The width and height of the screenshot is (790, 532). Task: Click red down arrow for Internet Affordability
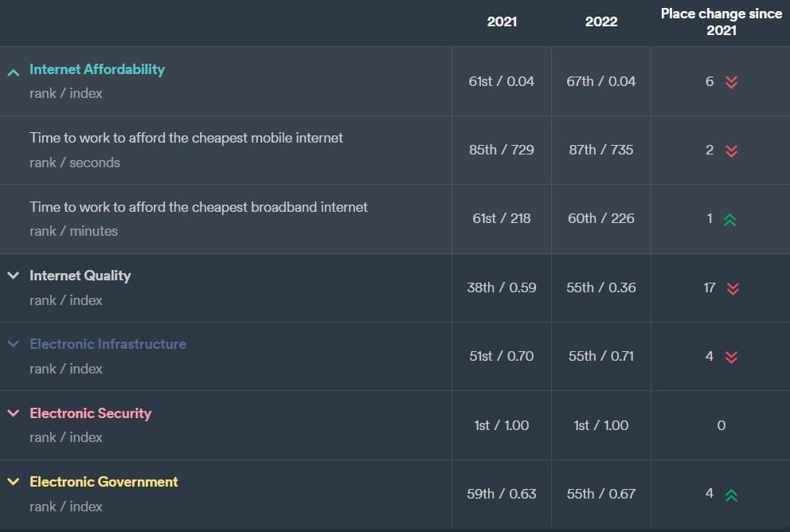[x=732, y=82]
